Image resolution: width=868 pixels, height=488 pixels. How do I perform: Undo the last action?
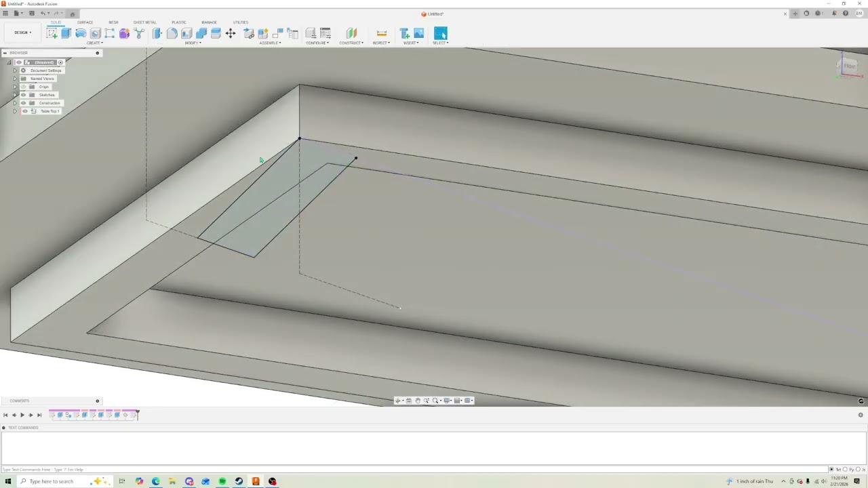[43, 14]
